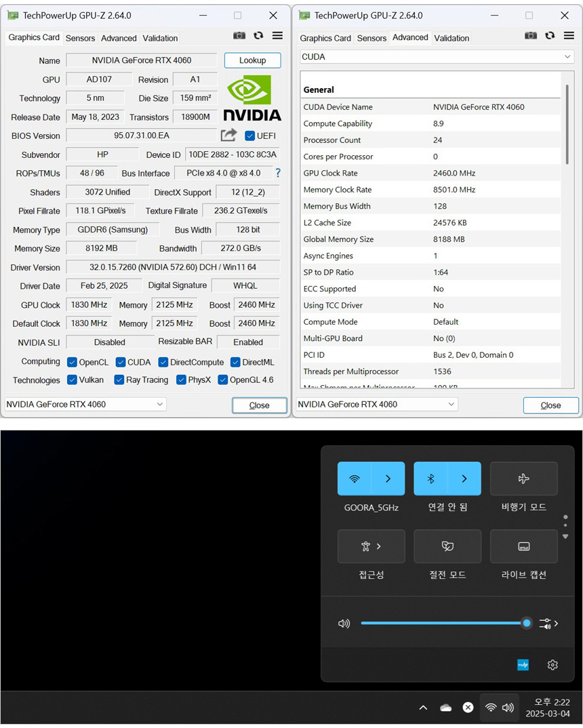Toggle the OpenCL checkbox
583x728 pixels.
tap(72, 362)
